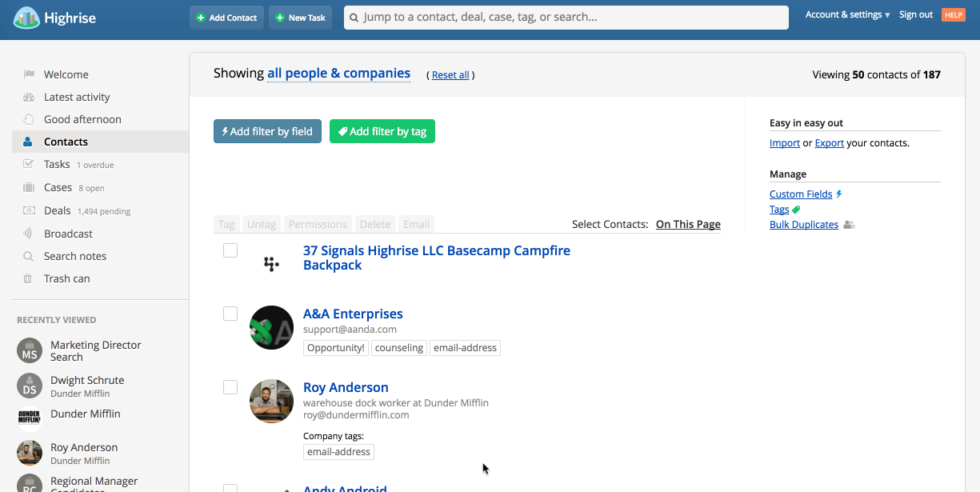Click the Email bulk action button

pos(416,224)
